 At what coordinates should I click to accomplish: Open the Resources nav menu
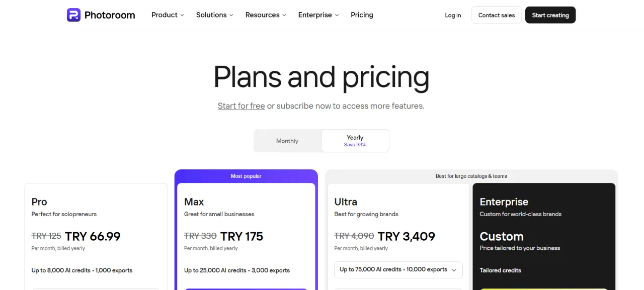point(266,15)
